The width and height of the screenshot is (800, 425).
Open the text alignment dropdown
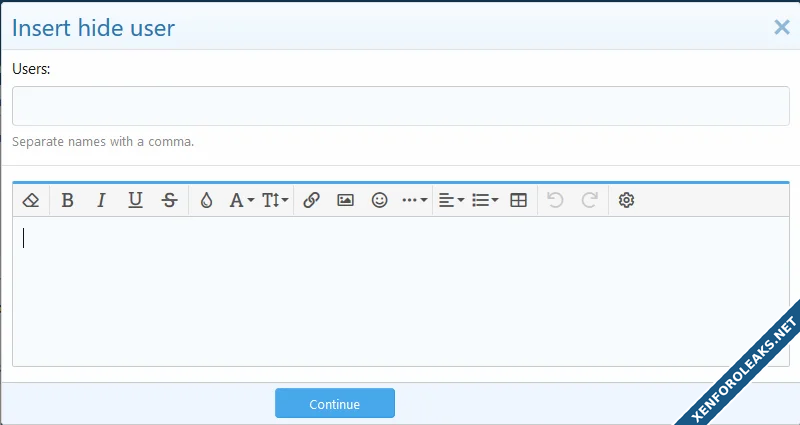(451, 200)
